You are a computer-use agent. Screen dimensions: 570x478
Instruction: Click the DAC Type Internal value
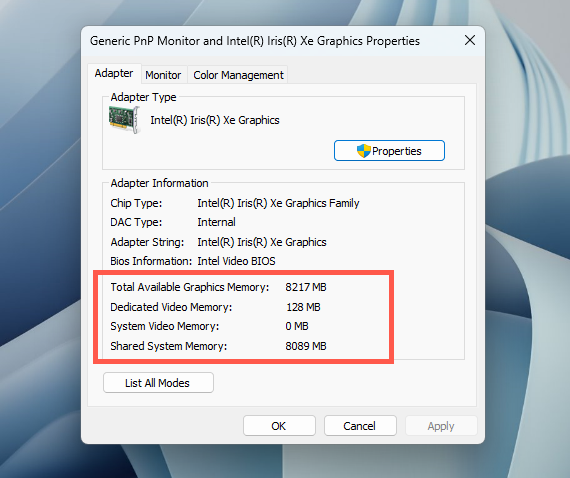pos(216,222)
